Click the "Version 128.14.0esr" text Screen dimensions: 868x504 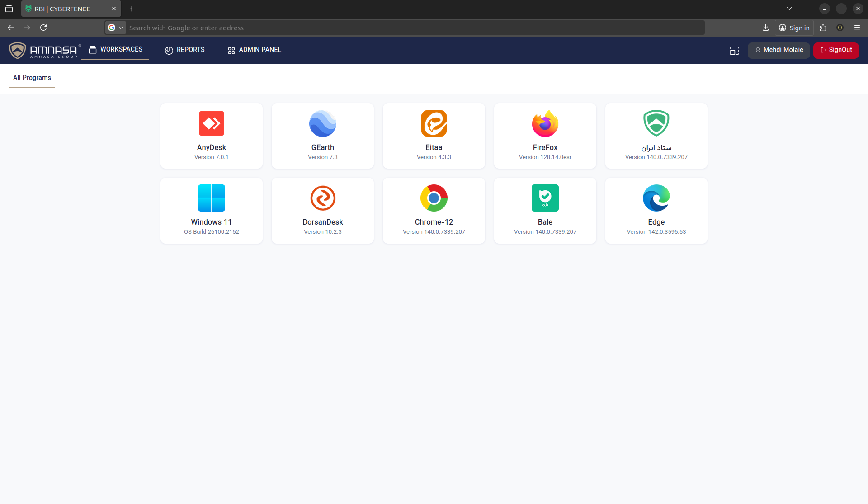[x=545, y=157]
